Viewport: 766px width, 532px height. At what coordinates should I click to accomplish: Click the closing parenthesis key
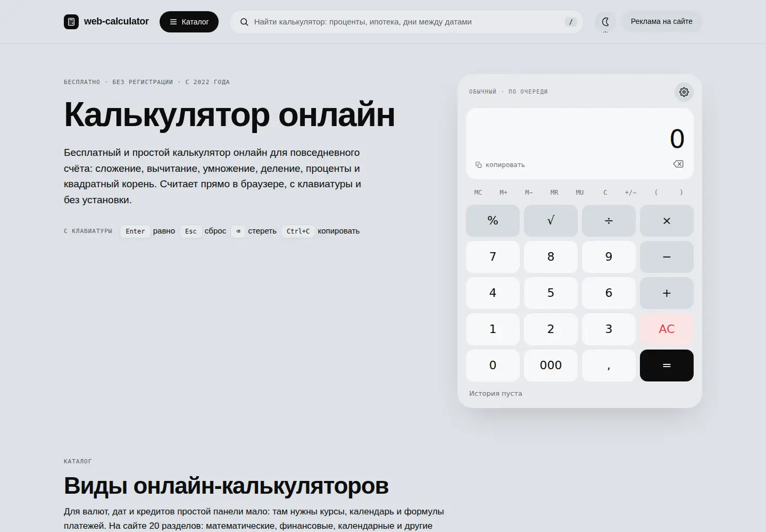pyautogui.click(x=681, y=193)
